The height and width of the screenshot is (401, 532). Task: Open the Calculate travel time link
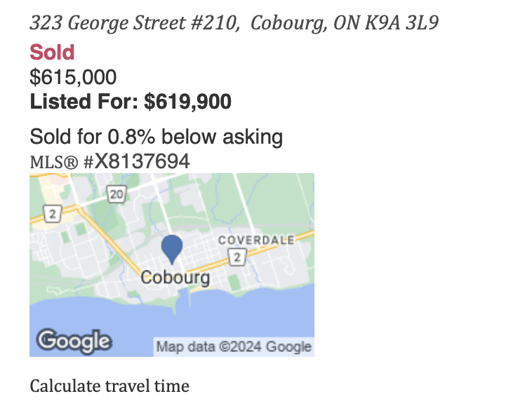[x=109, y=386]
